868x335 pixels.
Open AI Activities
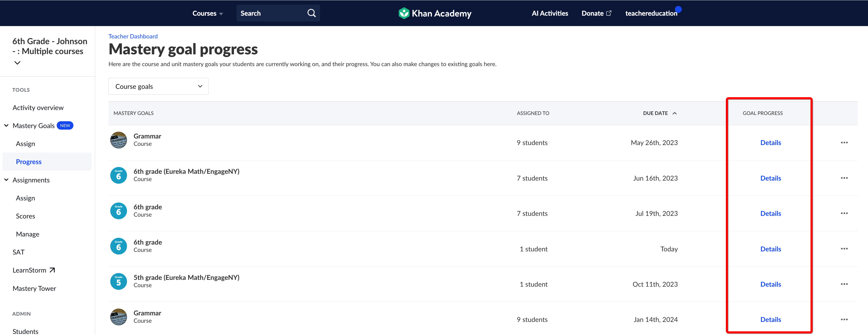pyautogui.click(x=549, y=13)
